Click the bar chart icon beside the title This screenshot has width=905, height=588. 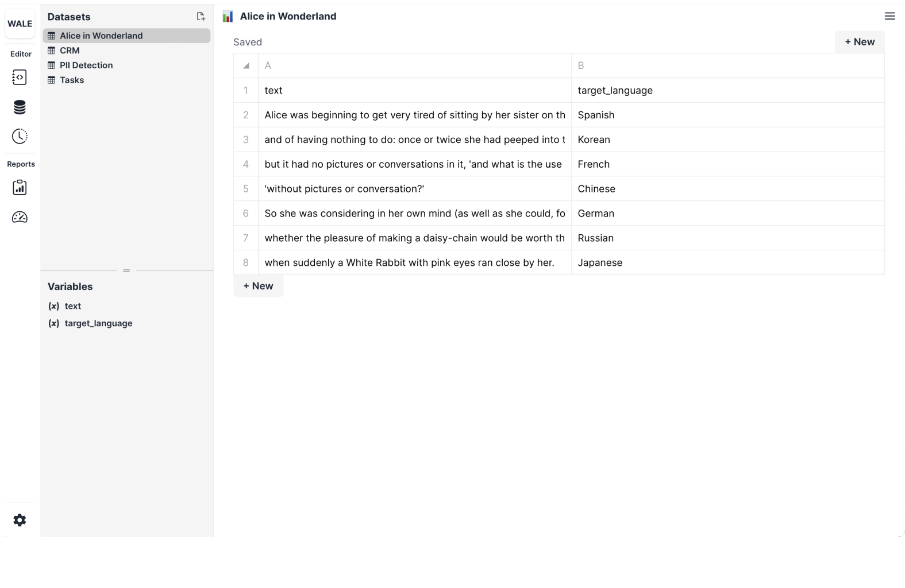pos(228,17)
